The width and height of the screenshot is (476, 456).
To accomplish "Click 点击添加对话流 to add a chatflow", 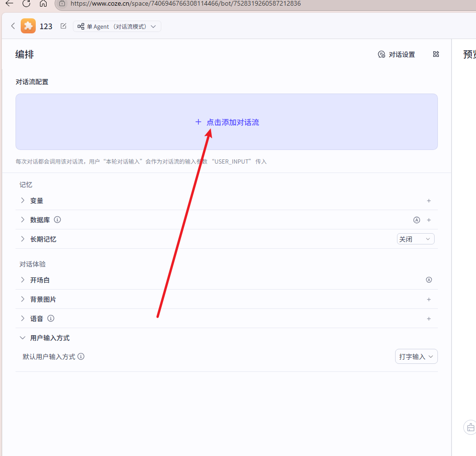I will (227, 122).
